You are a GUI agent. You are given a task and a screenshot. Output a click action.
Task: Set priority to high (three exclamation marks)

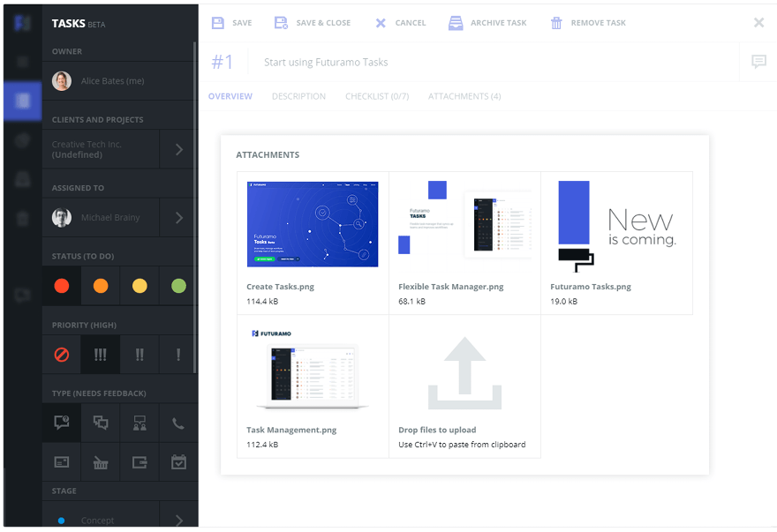[101, 355]
